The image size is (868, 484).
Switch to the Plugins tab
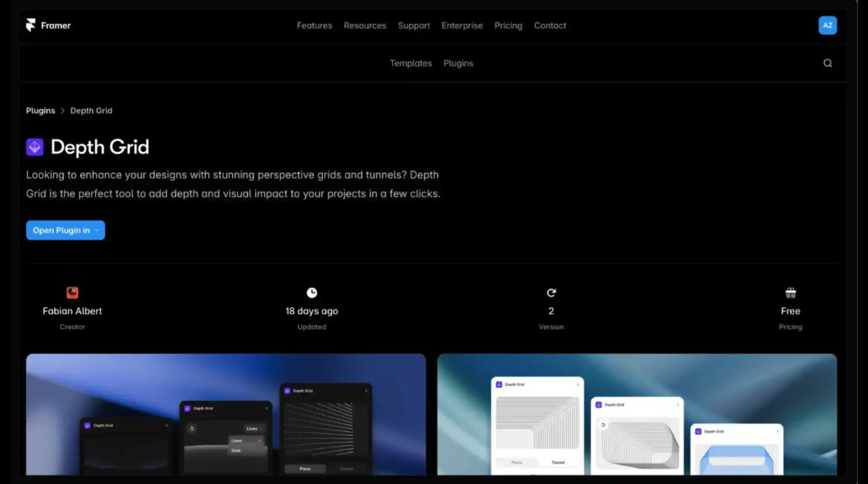(458, 63)
